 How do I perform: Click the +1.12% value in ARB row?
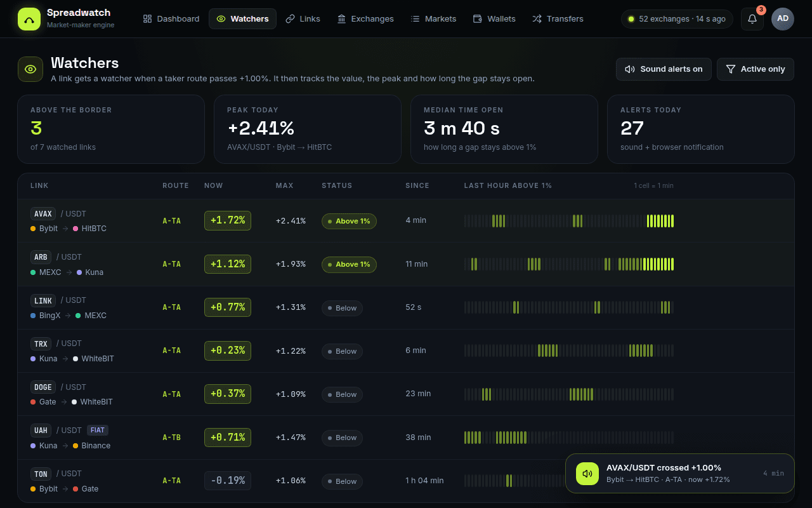pyautogui.click(x=228, y=264)
